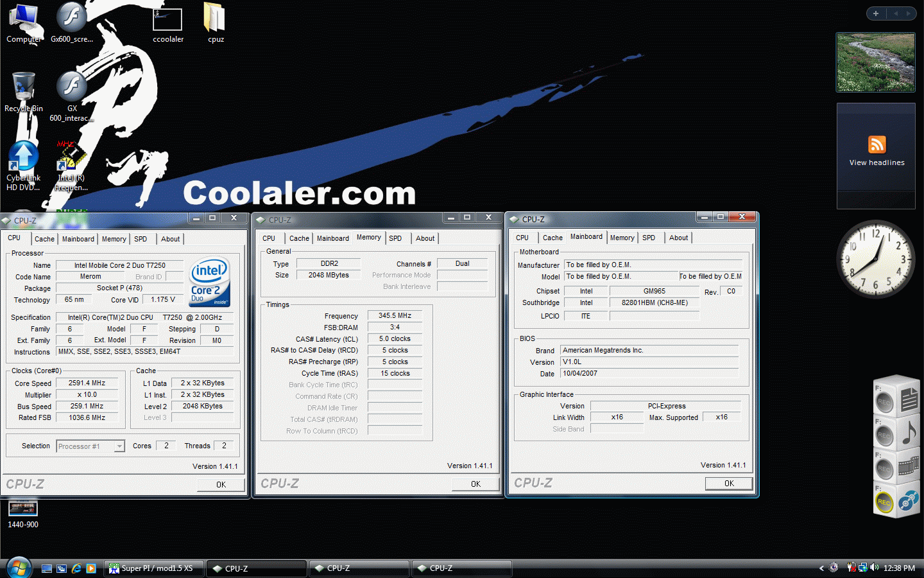The height and width of the screenshot is (578, 924).
Task: Open Cache tab in right CPU-Z window
Action: (552, 238)
